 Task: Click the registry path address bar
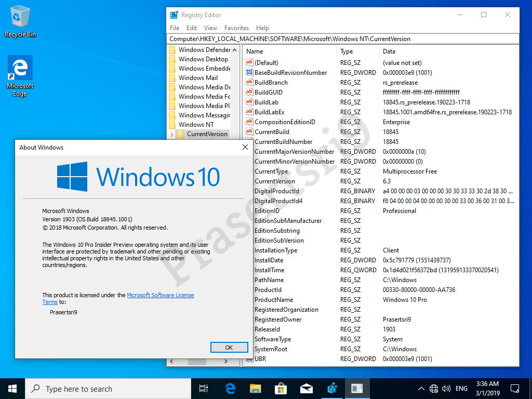coord(343,39)
